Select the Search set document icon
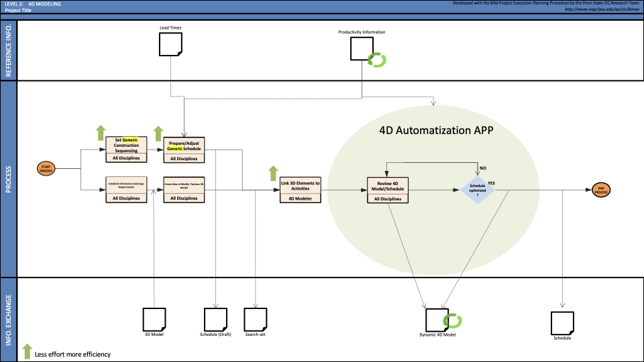 pos(256,319)
